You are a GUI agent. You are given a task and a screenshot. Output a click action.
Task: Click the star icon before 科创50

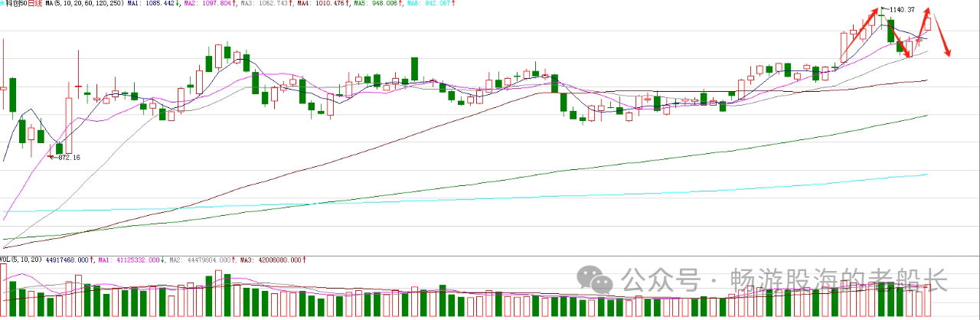3,4
